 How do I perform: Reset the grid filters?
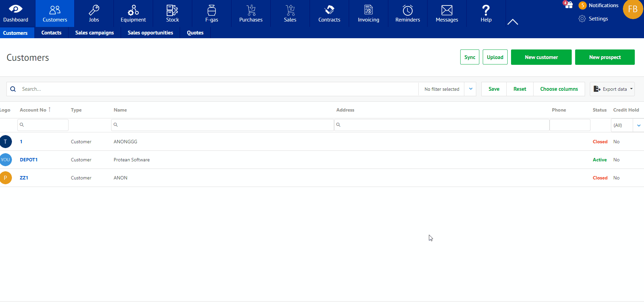coord(520,89)
